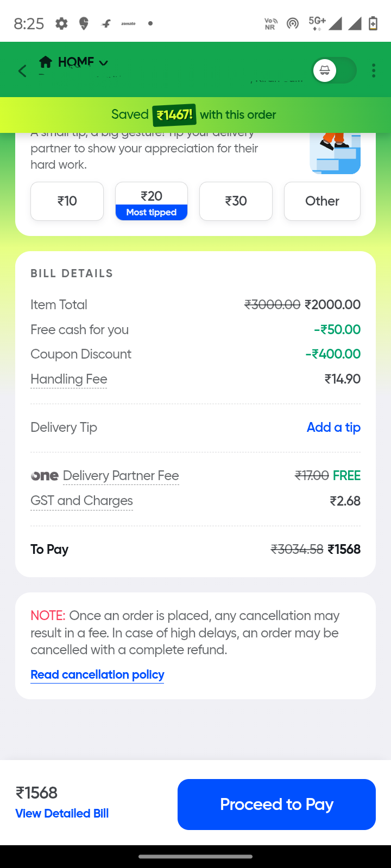Screen dimensions: 391x868
Task: Expand the HOME address dropdown
Action: 103,63
